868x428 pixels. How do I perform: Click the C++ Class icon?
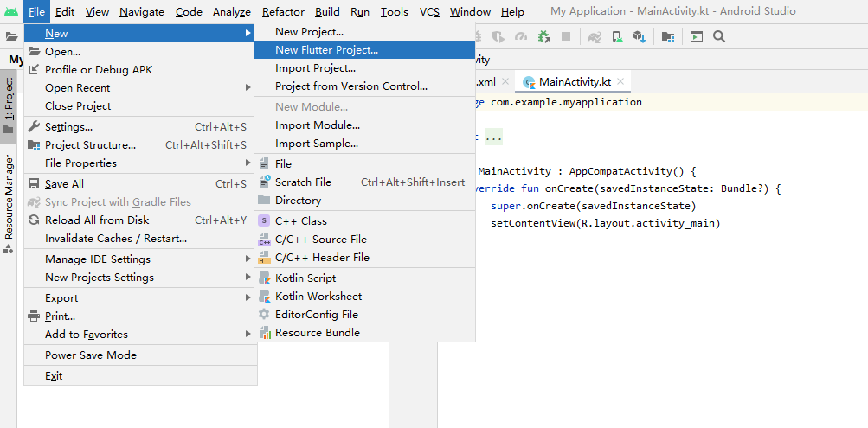[x=265, y=220]
